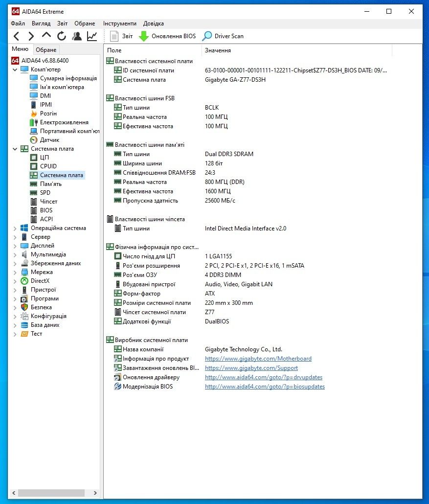Click Оновлення BIOS green arrow button

click(x=167, y=36)
